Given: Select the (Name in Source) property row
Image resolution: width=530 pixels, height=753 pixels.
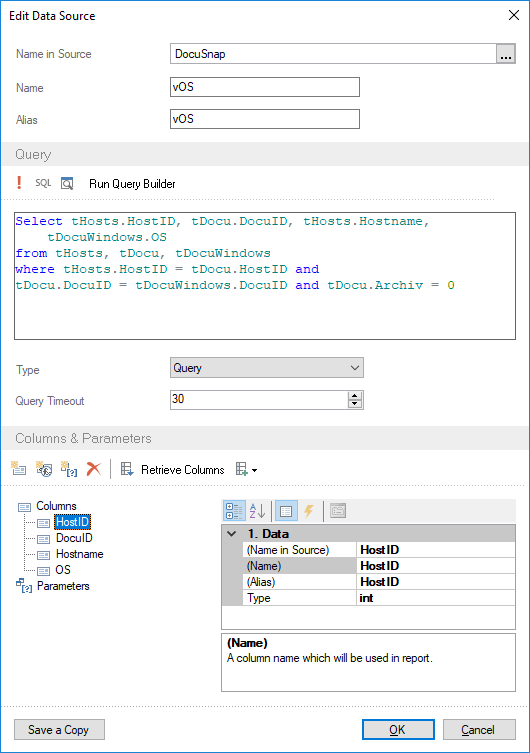Looking at the screenshot, I should [300, 550].
